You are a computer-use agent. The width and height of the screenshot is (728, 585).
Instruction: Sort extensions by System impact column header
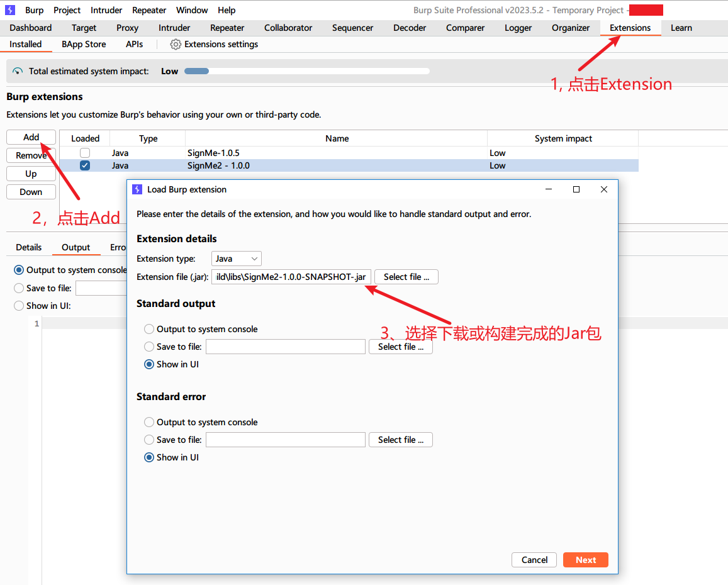coord(563,138)
